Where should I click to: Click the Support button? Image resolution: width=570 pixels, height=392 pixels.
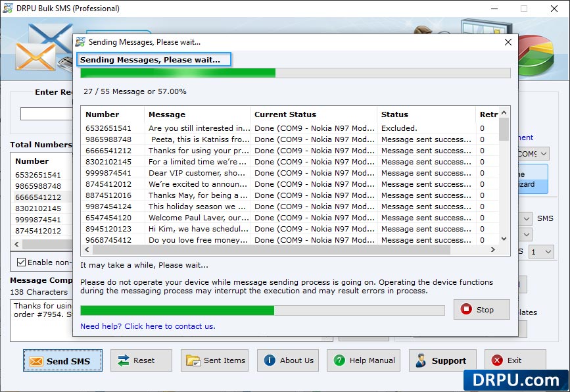442,360
